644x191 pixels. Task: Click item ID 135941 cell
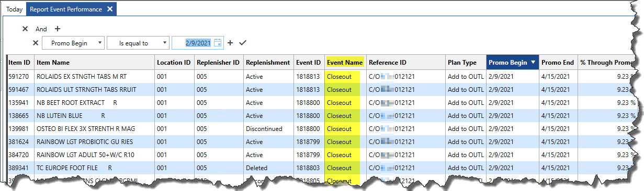(x=20, y=103)
